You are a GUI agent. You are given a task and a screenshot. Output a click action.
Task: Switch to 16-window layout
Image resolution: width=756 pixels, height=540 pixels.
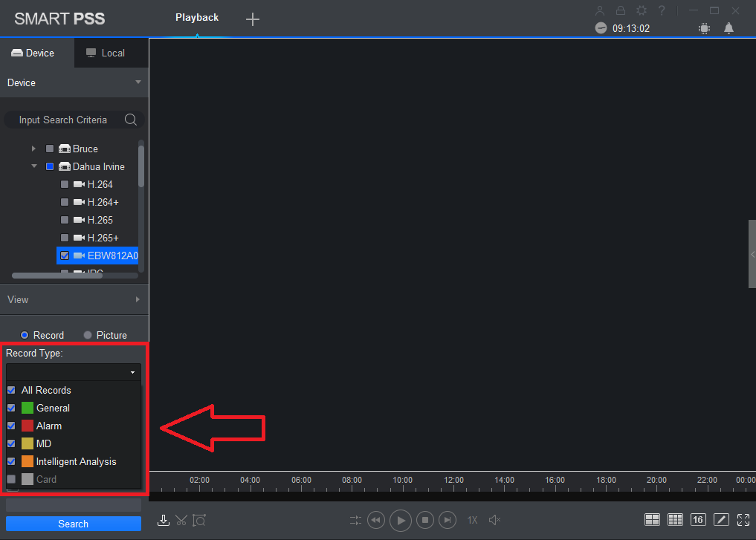(698, 520)
